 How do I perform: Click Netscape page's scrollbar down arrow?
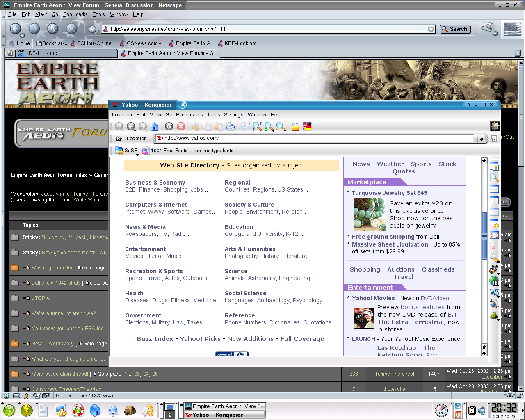pyautogui.click(x=521, y=388)
